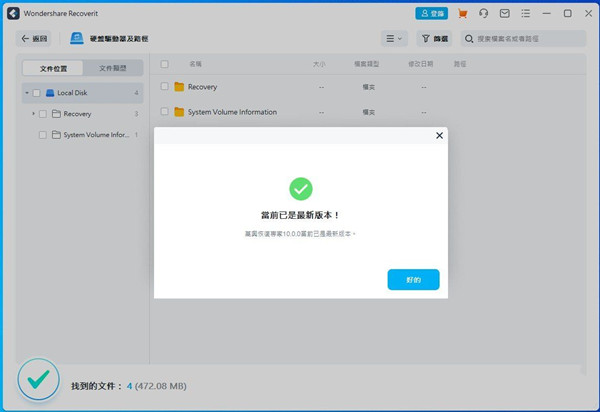Open the mail feedback icon

505,14
